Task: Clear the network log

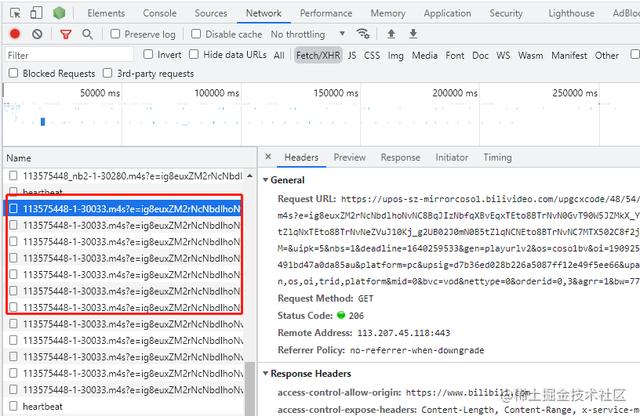Action: [x=37, y=34]
